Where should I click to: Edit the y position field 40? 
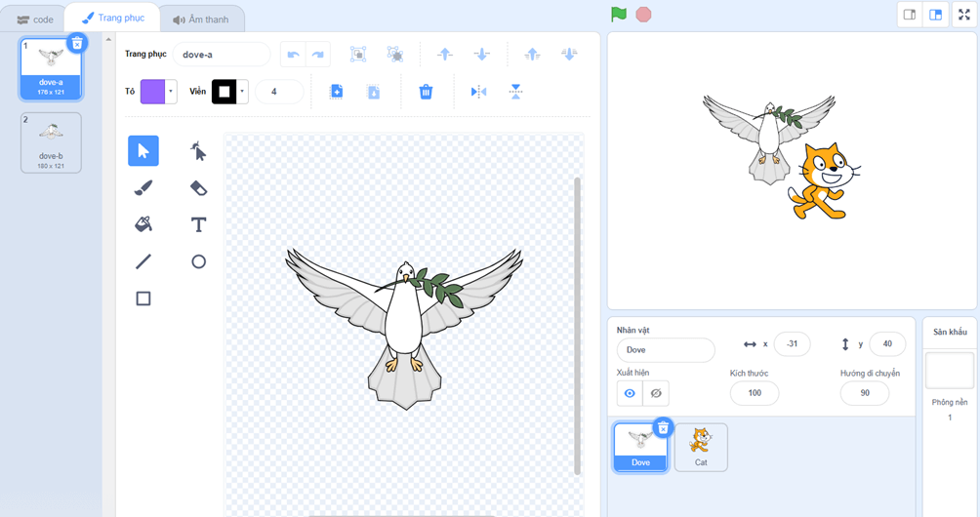click(887, 343)
